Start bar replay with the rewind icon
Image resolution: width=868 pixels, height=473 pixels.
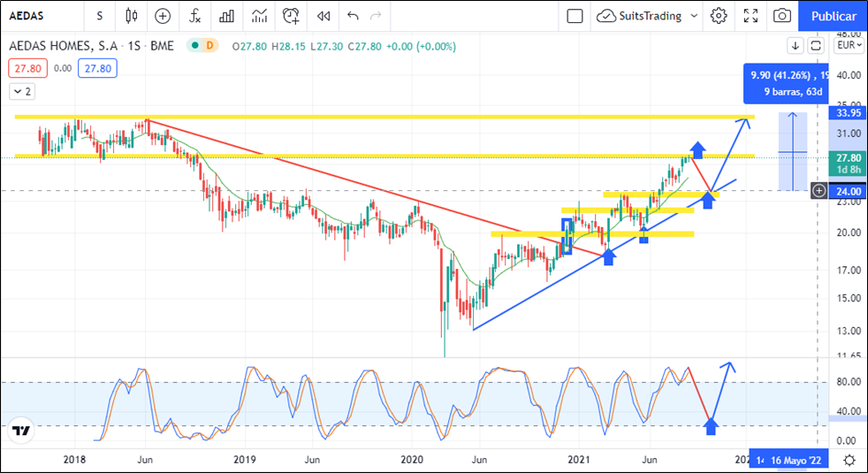click(324, 16)
